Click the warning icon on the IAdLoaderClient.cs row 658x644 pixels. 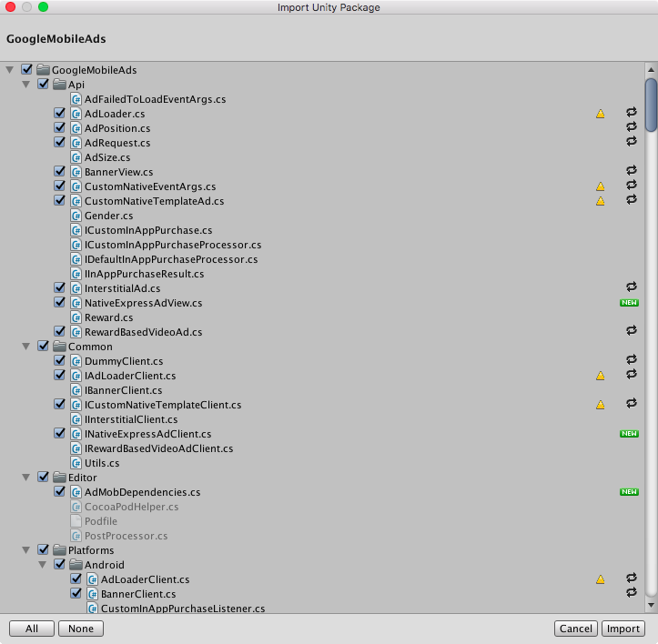click(601, 376)
